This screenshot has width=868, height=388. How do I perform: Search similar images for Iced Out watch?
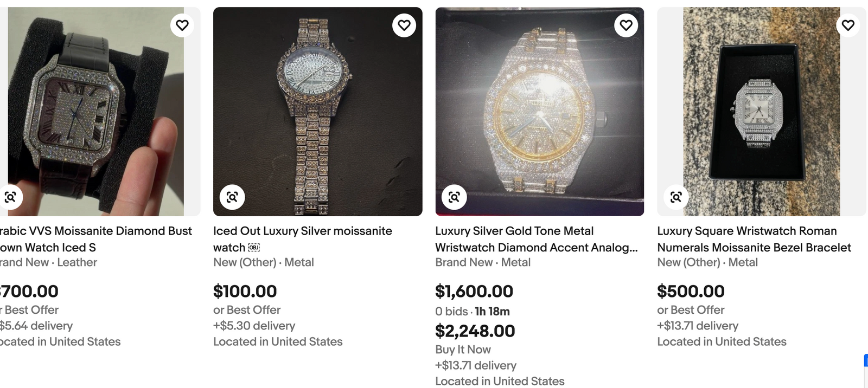[x=232, y=197]
